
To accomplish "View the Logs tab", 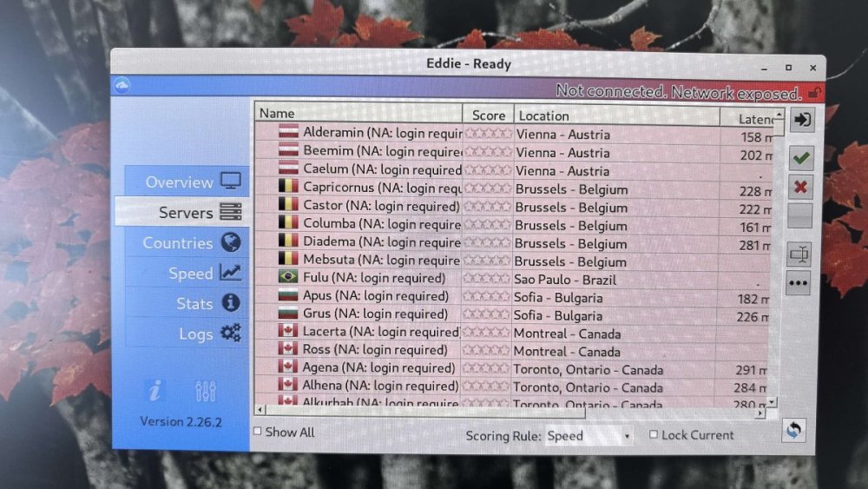I will pyautogui.click(x=187, y=333).
